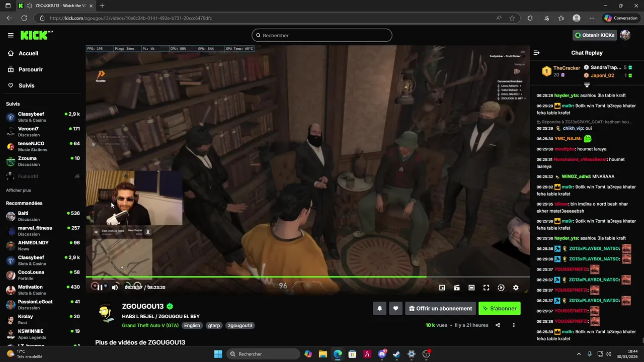The width and height of the screenshot is (644, 362).
Task: Open user profile avatar menu
Action: (625, 35)
